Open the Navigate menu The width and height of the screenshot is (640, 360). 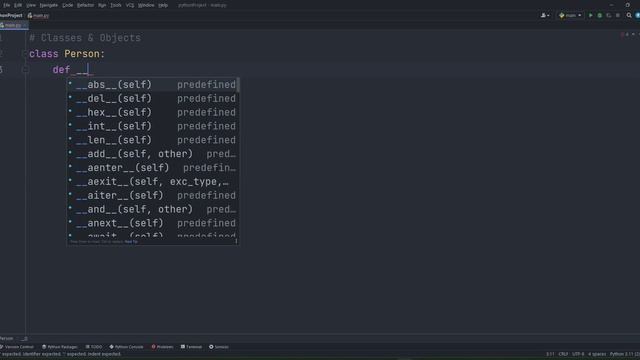(x=49, y=5)
